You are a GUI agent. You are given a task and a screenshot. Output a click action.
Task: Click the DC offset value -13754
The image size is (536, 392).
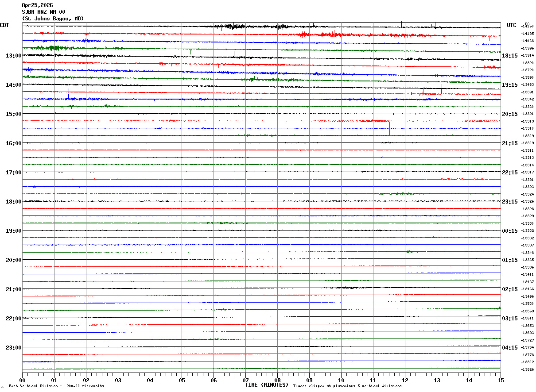[527, 348]
